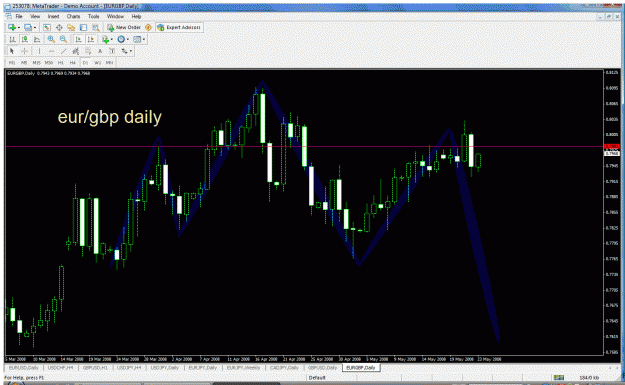Toggle the Market Watch window

[47, 28]
